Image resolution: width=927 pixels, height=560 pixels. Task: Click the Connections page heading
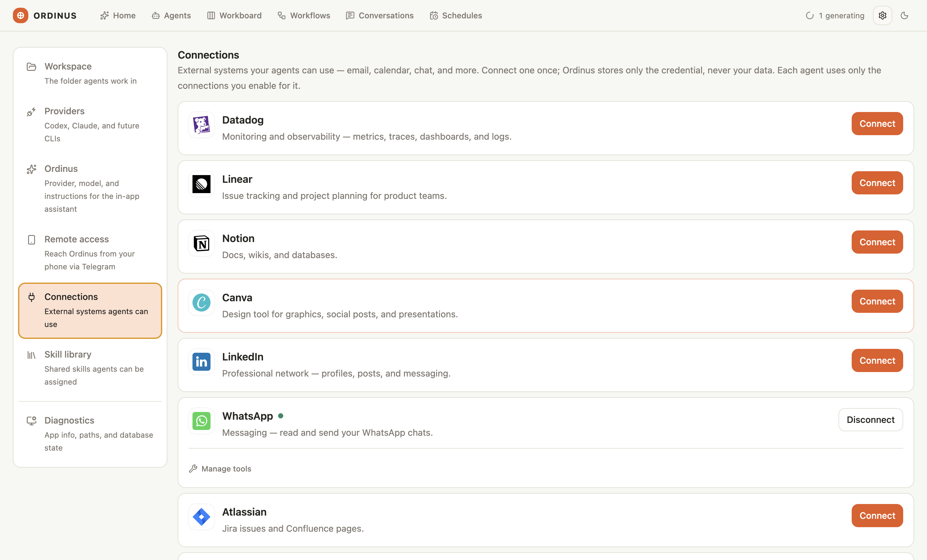pos(209,55)
